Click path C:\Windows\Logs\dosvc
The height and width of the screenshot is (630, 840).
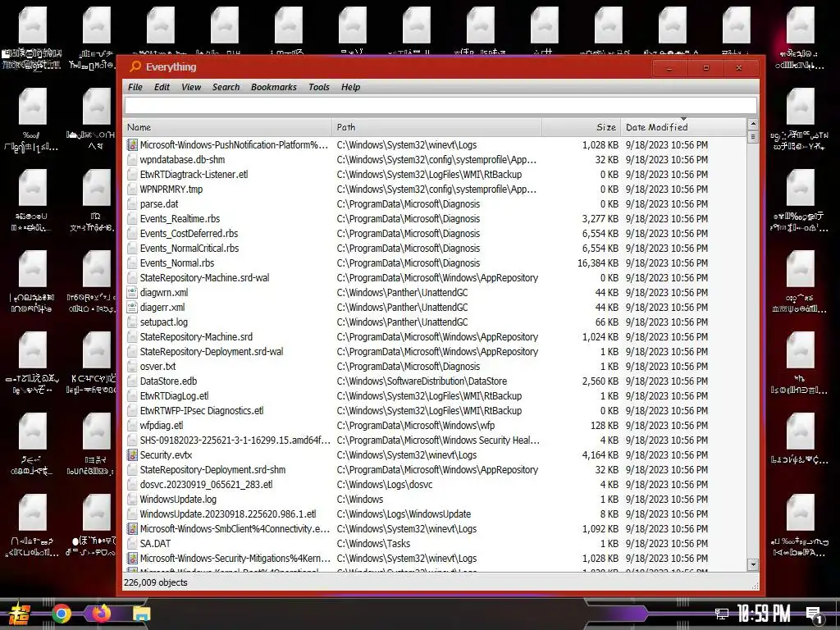coord(385,484)
